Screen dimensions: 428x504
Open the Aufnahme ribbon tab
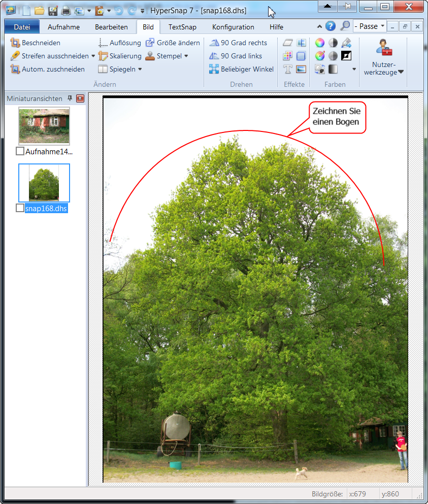coord(63,27)
